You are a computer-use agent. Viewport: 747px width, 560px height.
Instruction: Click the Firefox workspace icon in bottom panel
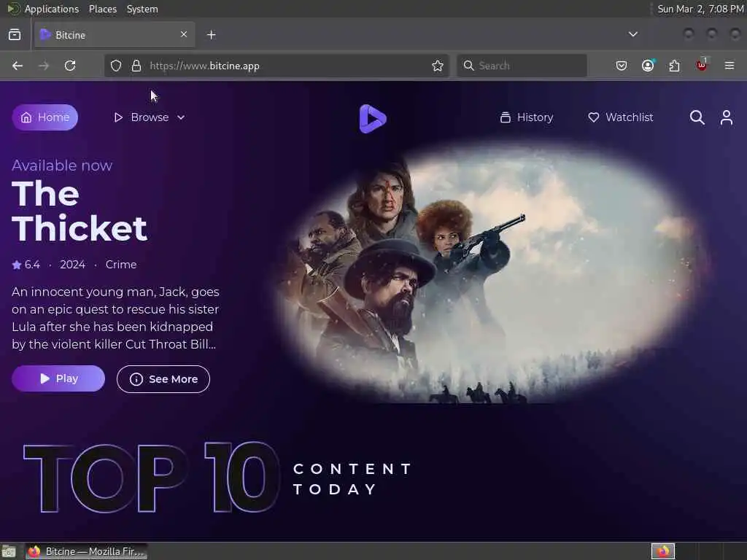click(x=663, y=551)
